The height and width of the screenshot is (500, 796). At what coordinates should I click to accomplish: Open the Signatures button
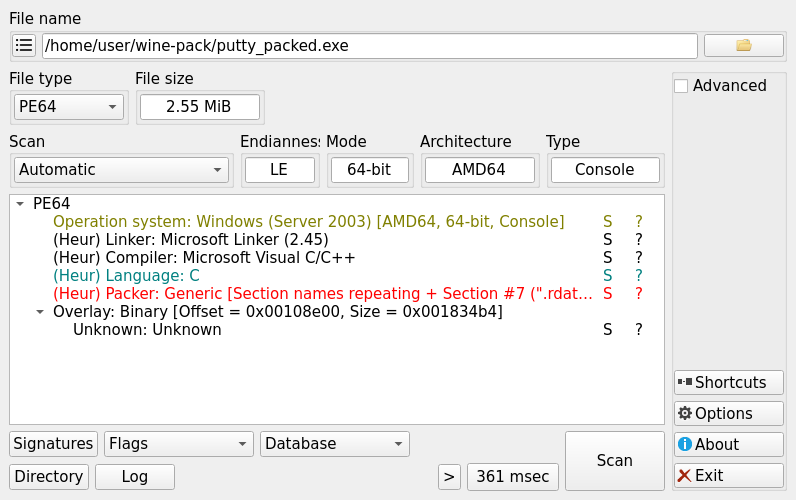click(53, 444)
